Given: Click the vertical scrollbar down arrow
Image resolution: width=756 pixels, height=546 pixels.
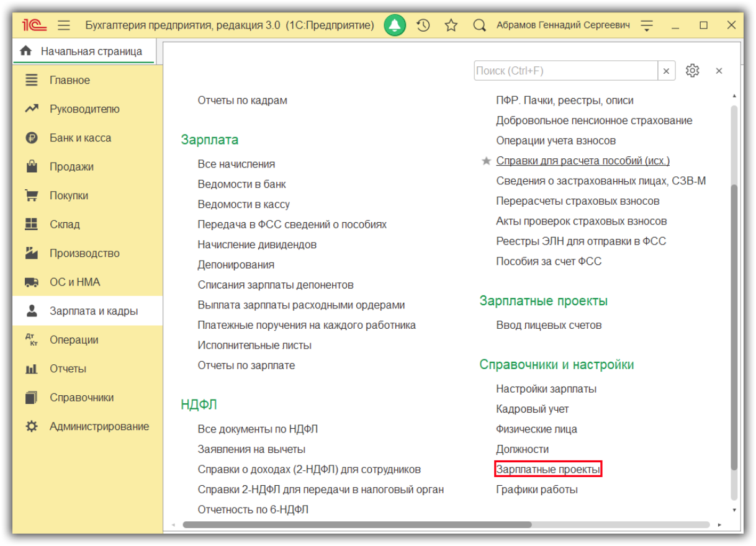Looking at the screenshot, I should (734, 510).
